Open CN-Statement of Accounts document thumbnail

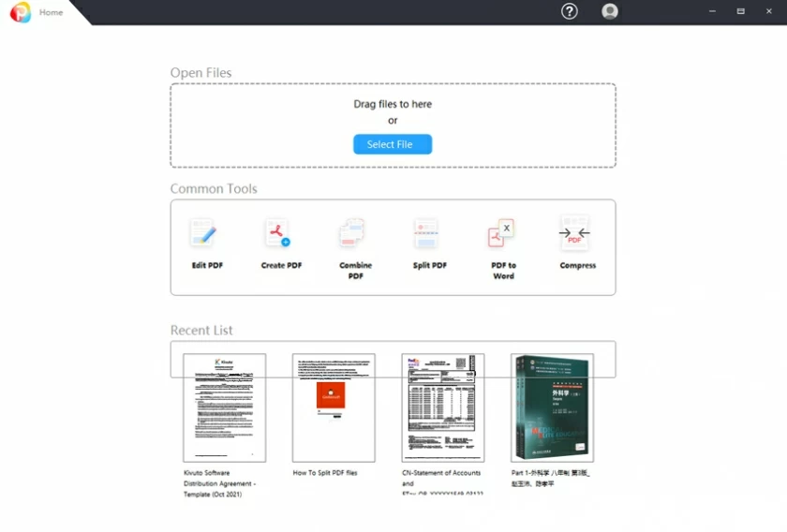(x=443, y=407)
